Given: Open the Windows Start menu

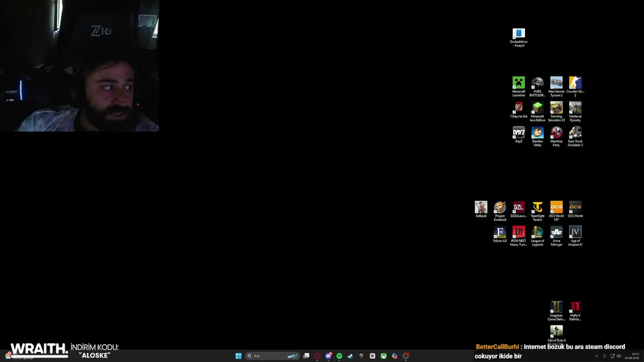Looking at the screenshot, I should 238,356.
